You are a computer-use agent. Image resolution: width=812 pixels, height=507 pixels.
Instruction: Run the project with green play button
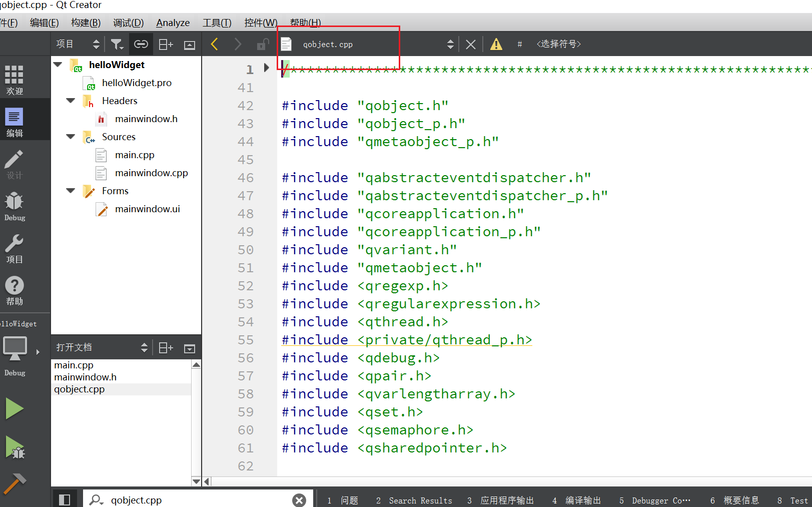(15, 409)
